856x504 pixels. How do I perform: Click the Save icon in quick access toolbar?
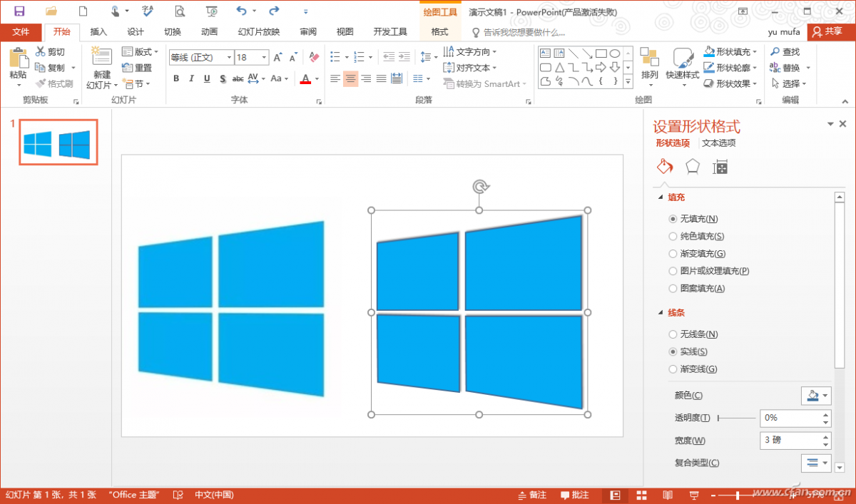(x=19, y=11)
